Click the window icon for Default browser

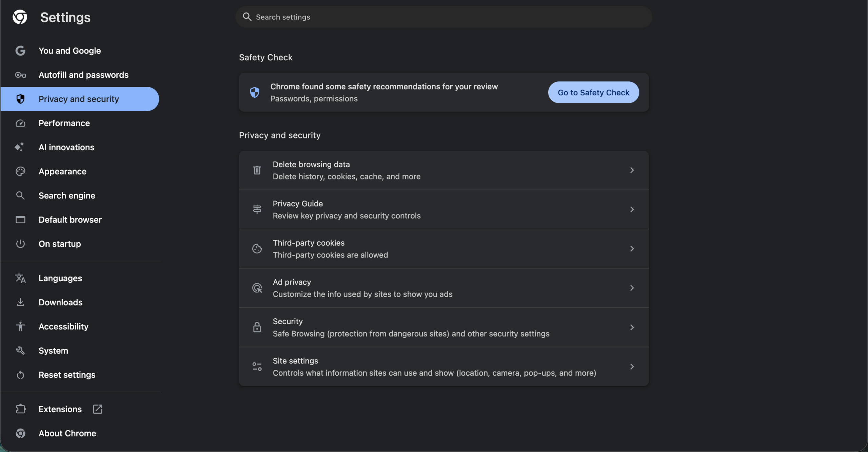[x=20, y=220]
